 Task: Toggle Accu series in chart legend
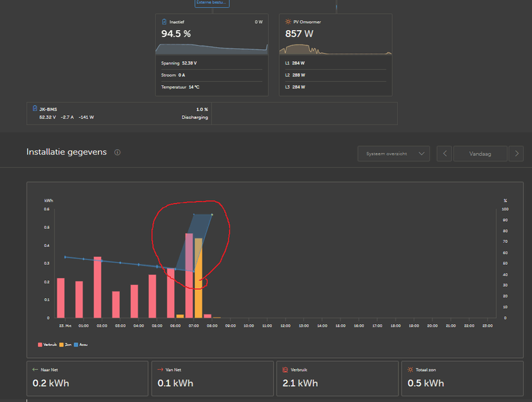coord(80,345)
